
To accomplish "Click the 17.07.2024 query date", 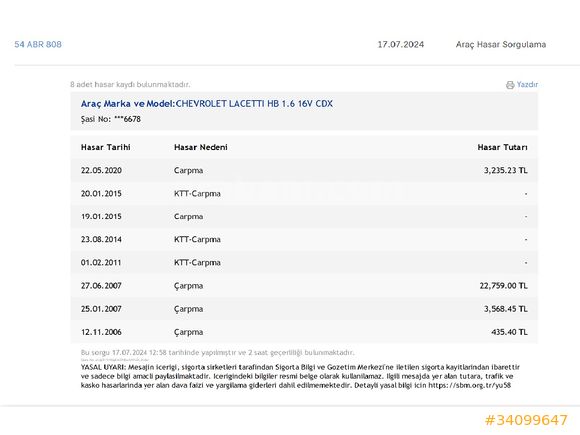I will [x=401, y=44].
